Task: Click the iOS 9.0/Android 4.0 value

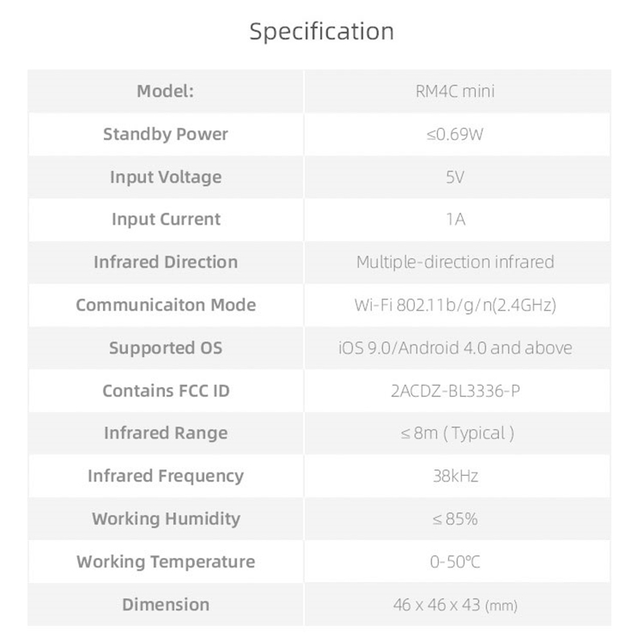Action: (x=455, y=349)
